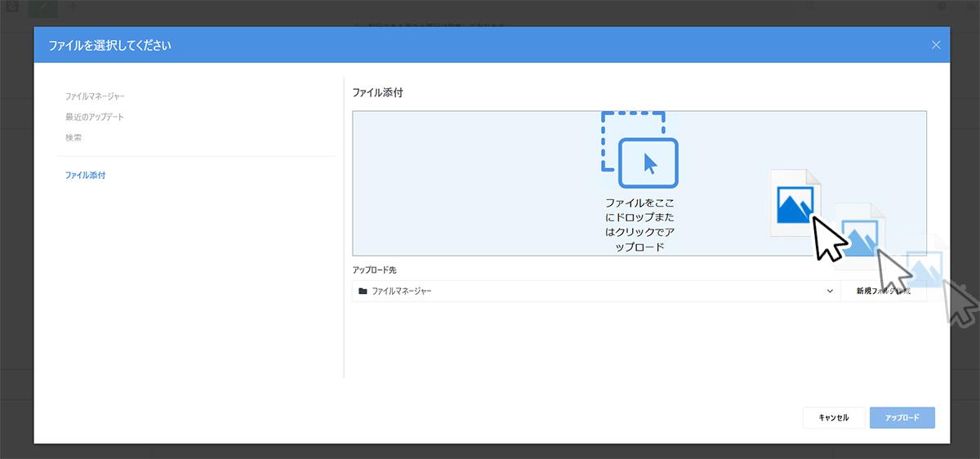Select the active ファイル添付 sidebar item

click(x=85, y=175)
